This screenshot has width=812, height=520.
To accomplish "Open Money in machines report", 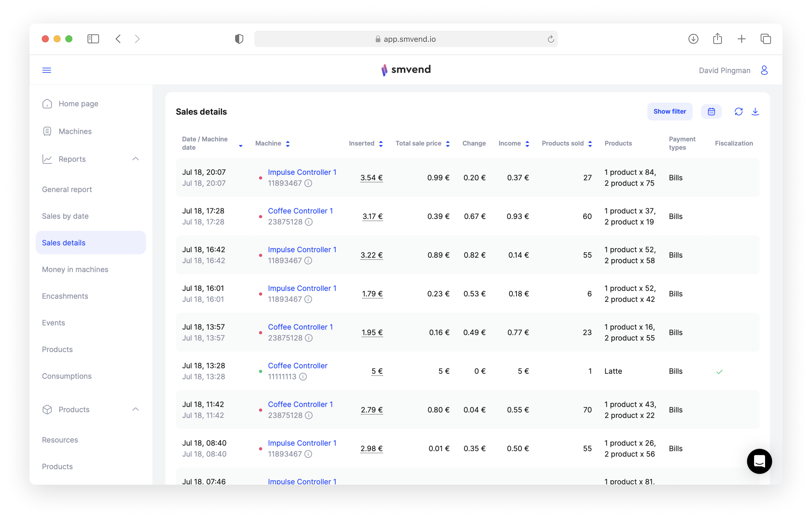I will 75,269.
